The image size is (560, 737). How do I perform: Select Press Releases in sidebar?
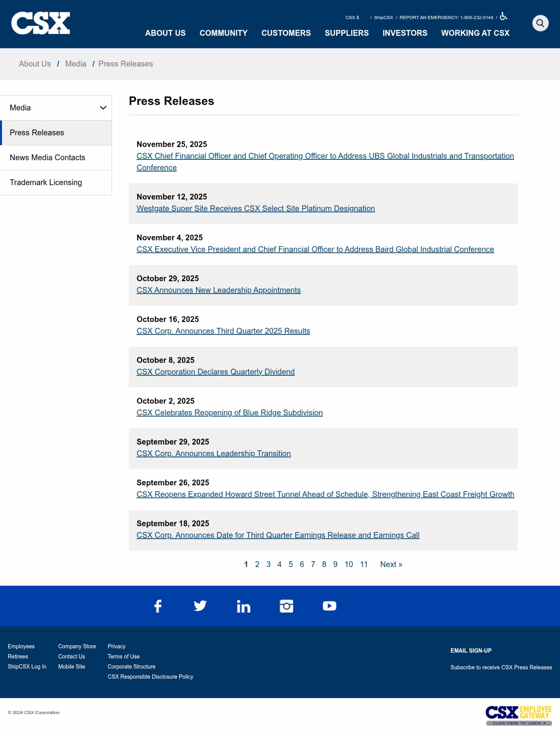(x=56, y=133)
